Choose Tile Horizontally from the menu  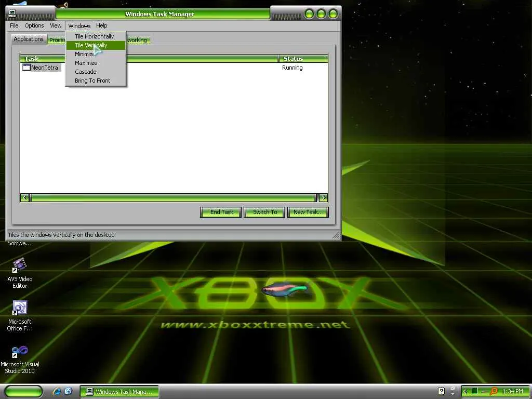96,36
